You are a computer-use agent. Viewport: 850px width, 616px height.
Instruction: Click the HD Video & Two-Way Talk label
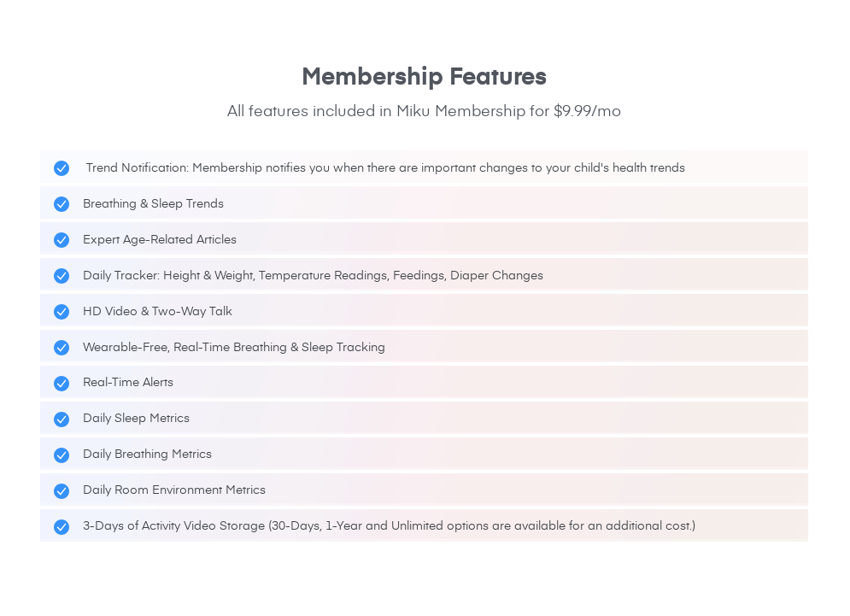158,311
